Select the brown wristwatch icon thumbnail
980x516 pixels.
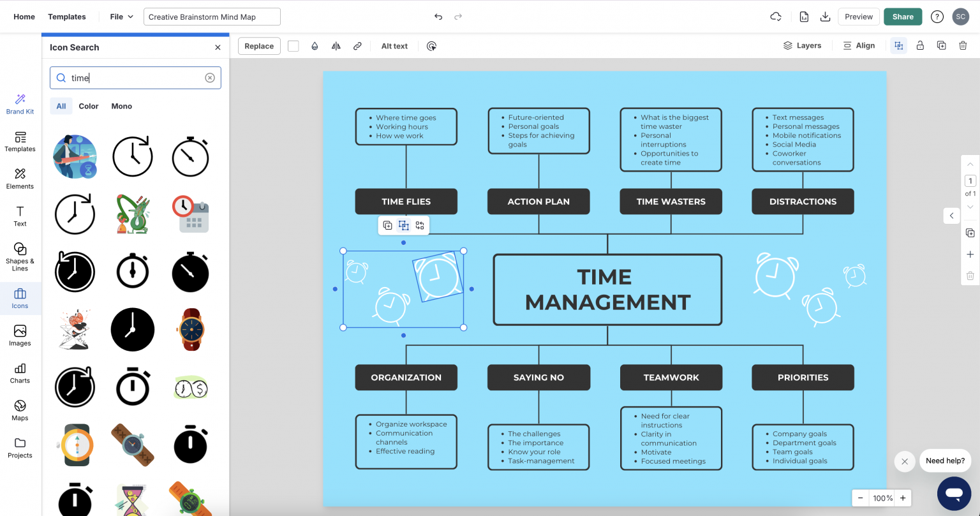click(191, 330)
